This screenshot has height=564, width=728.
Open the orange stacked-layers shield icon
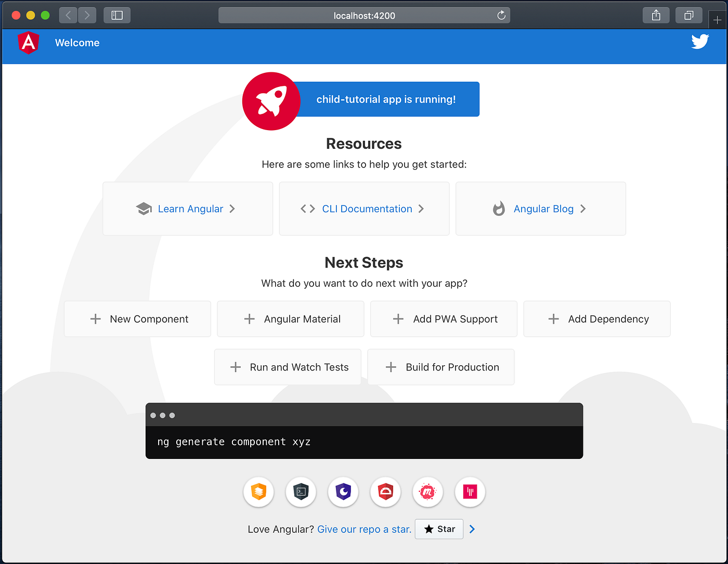258,492
